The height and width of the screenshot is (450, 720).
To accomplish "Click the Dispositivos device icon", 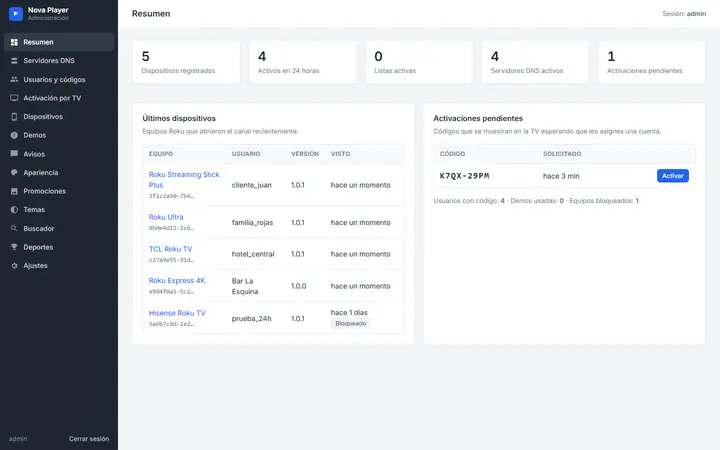I will 14,117.
